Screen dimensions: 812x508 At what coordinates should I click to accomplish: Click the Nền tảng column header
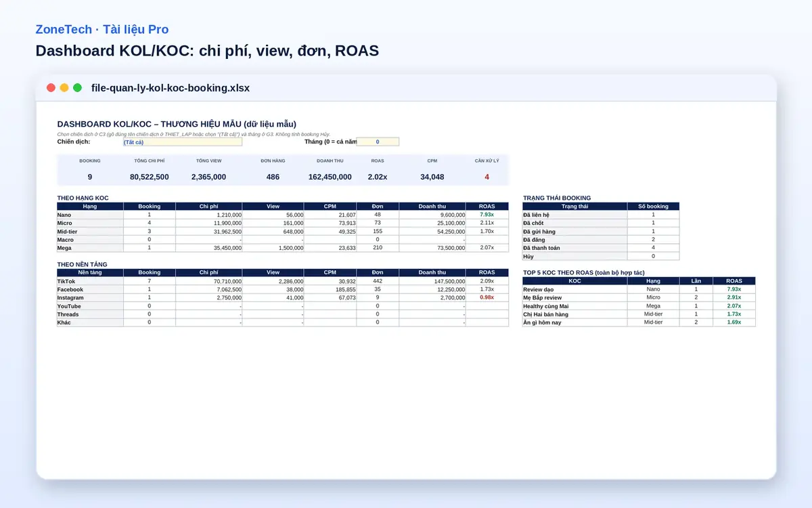pyautogui.click(x=90, y=273)
